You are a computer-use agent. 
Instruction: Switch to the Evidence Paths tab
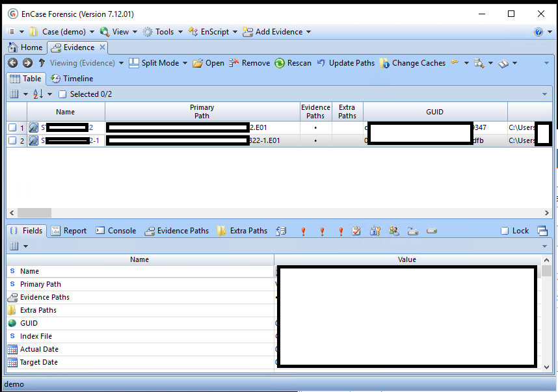[177, 231]
